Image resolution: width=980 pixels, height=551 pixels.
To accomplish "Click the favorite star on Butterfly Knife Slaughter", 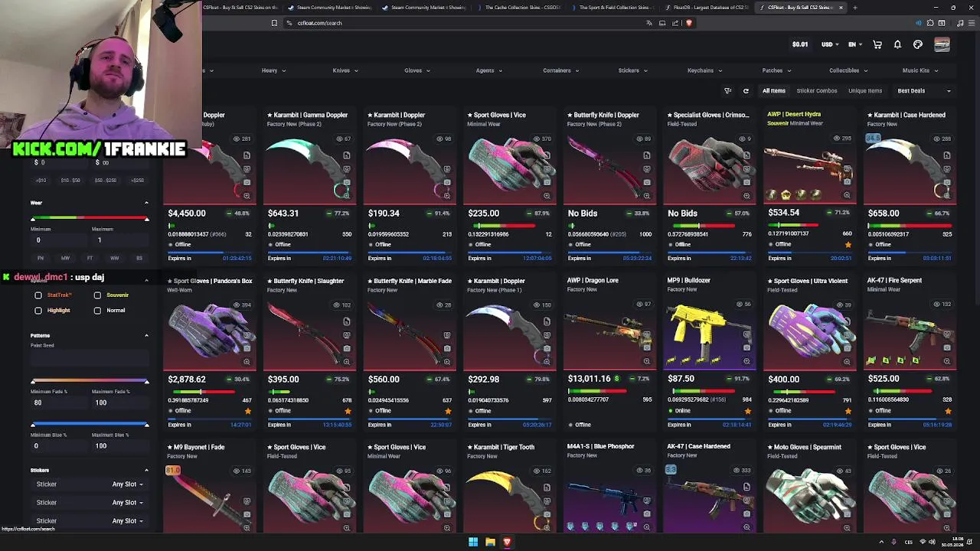I will click(x=348, y=411).
